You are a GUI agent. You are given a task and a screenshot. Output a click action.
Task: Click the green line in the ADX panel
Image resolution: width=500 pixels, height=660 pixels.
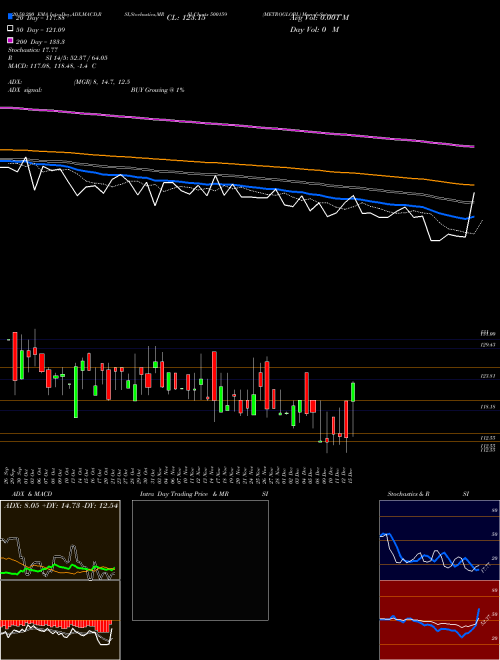(x=58, y=568)
